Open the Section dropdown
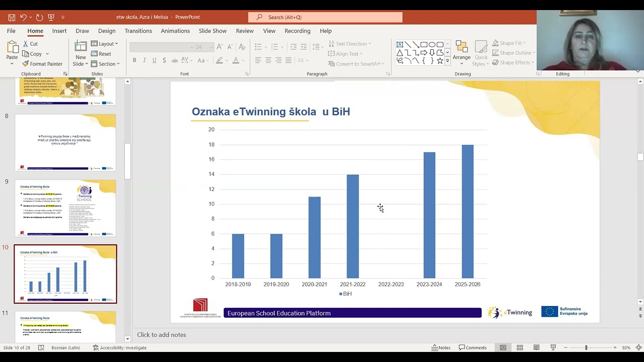 105,64
